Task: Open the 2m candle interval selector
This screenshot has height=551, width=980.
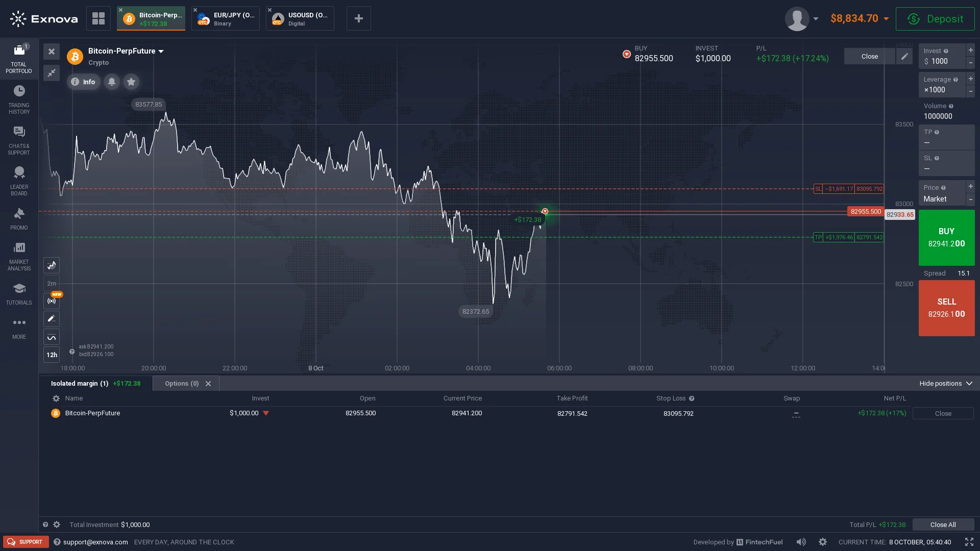Action: tap(52, 283)
